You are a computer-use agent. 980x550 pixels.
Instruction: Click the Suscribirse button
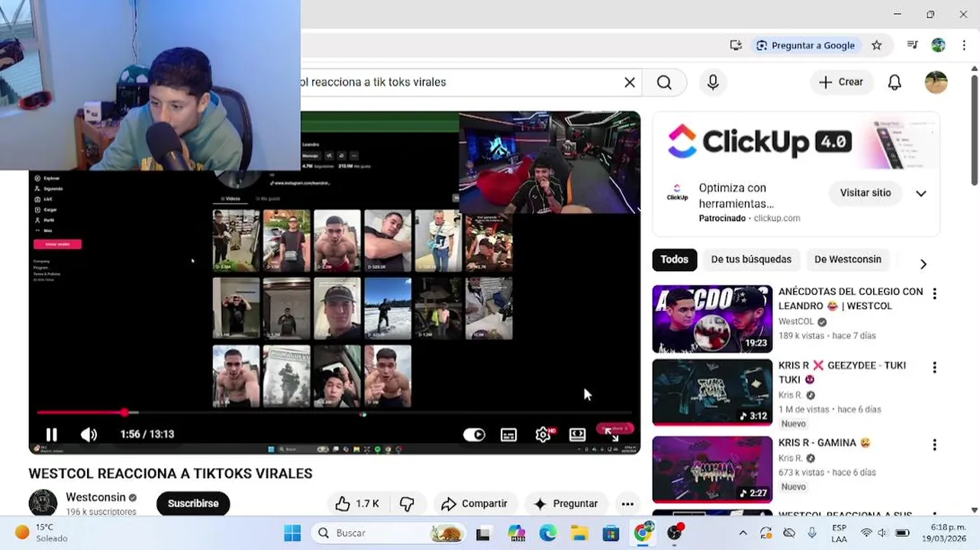[x=193, y=504]
